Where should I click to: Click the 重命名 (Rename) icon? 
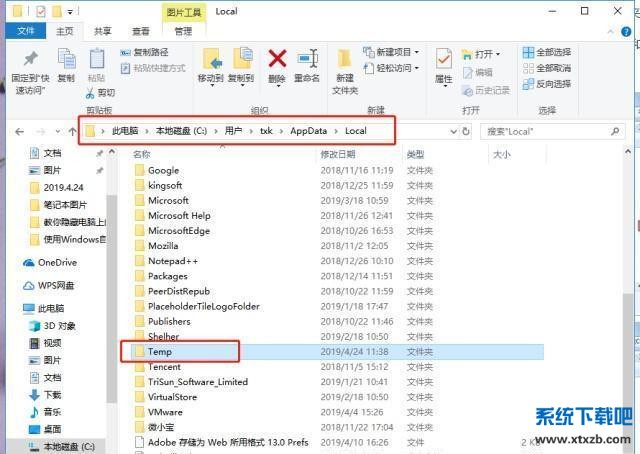pyautogui.click(x=309, y=62)
